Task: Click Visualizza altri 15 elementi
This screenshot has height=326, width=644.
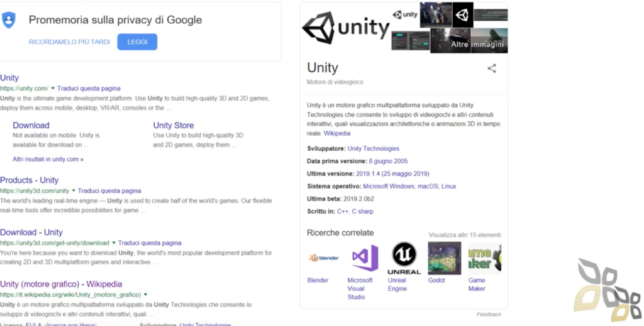Action: pyautogui.click(x=465, y=235)
